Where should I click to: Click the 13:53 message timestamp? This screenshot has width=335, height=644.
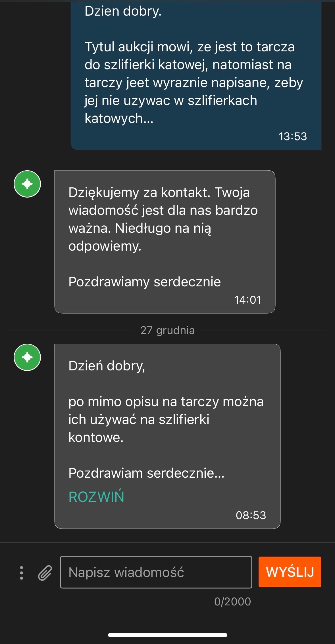pos(293,137)
